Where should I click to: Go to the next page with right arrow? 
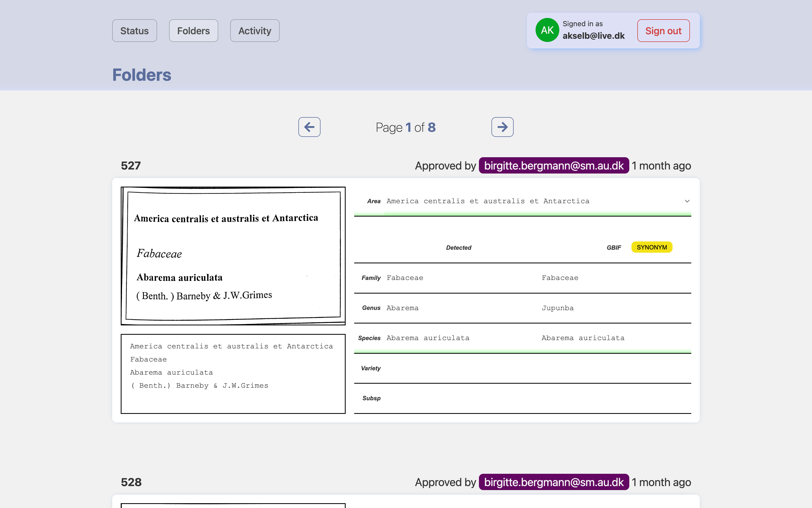pos(502,127)
